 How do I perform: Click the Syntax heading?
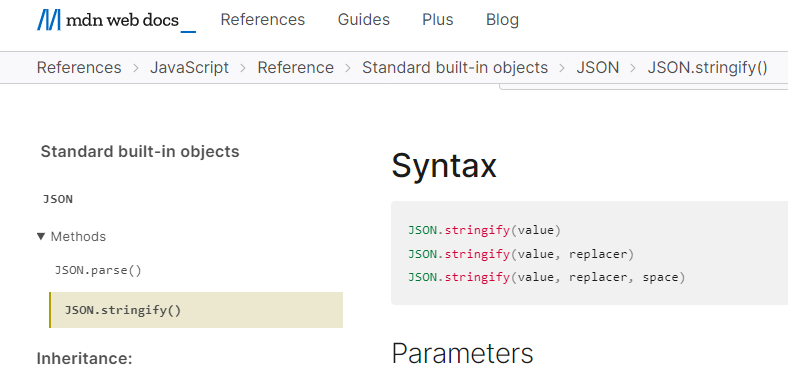coord(444,165)
